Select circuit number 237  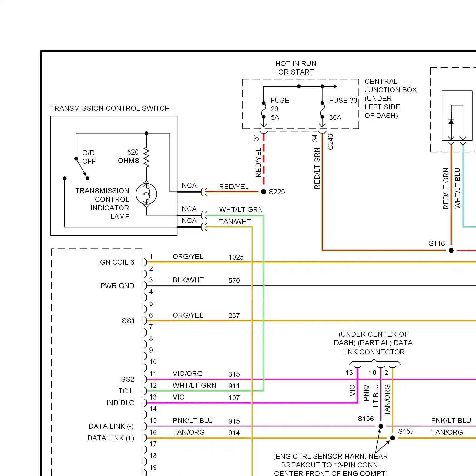point(234,315)
